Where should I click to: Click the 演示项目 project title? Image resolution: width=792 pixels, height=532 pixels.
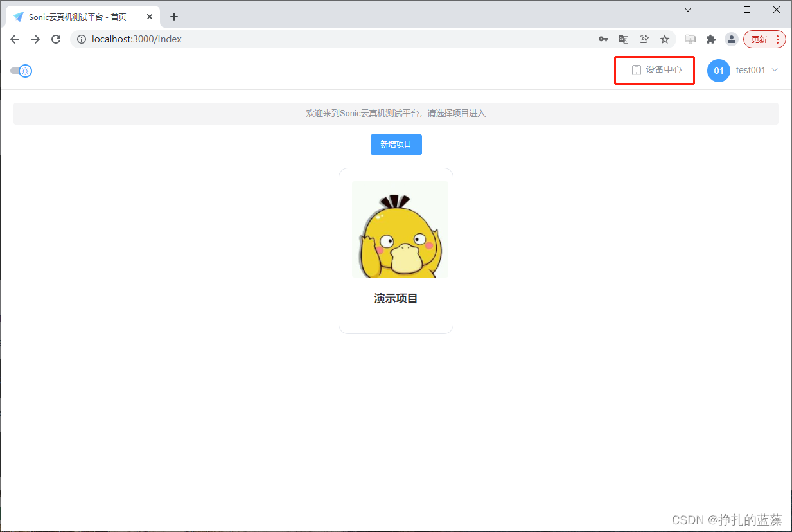coord(396,298)
